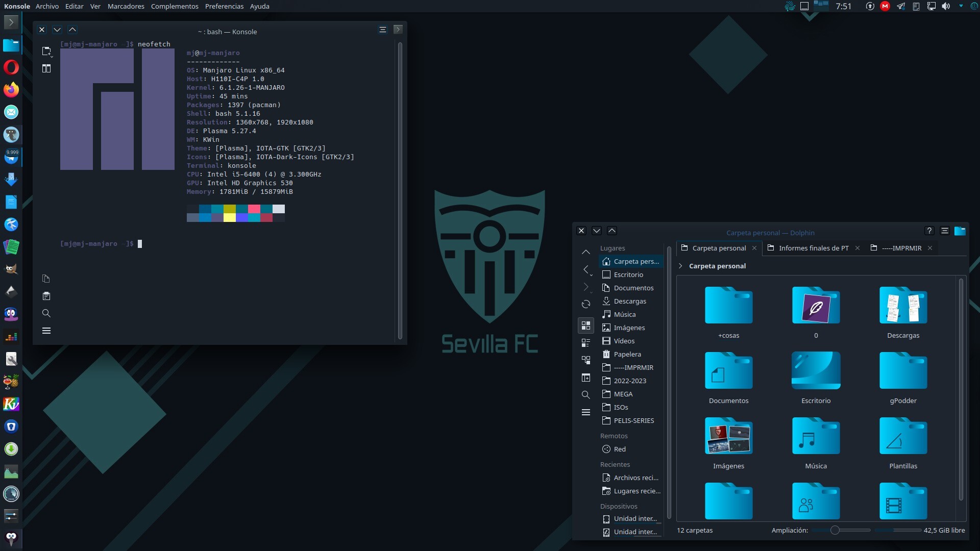980x551 pixels.
Task: Close the Carpeta personal tab
Action: [x=754, y=248]
